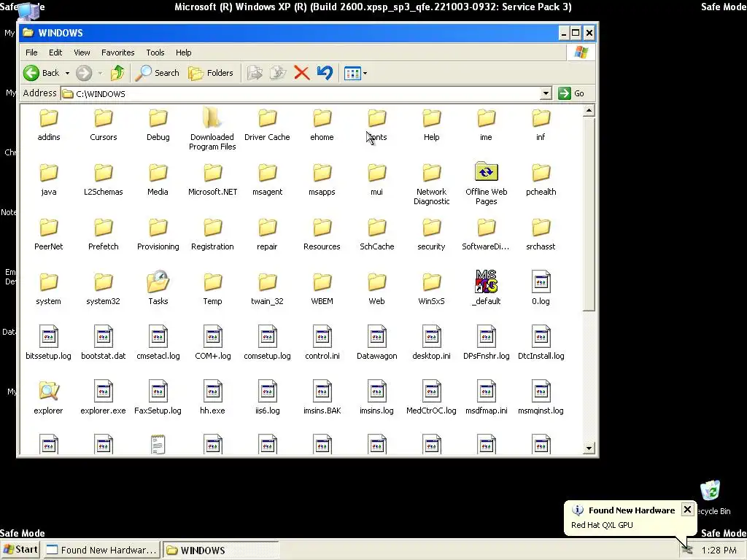Open the Search pane
Image resolution: width=747 pixels, height=560 pixels.
[x=158, y=73]
